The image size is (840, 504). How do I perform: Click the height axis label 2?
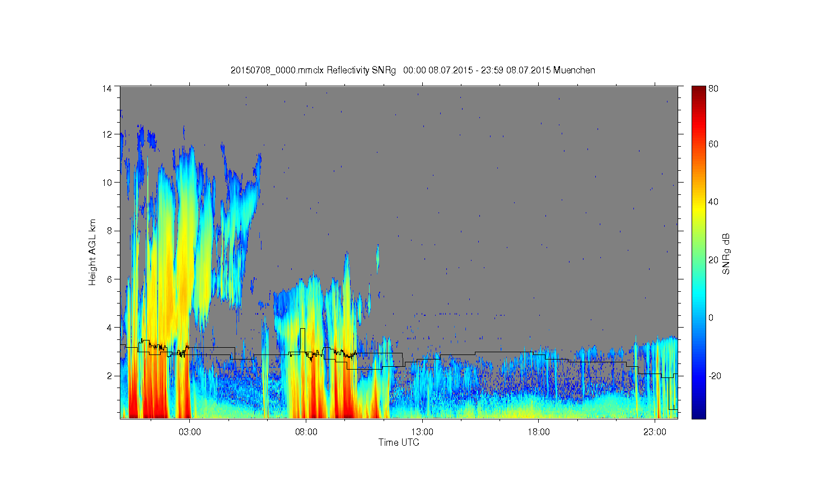110,376
